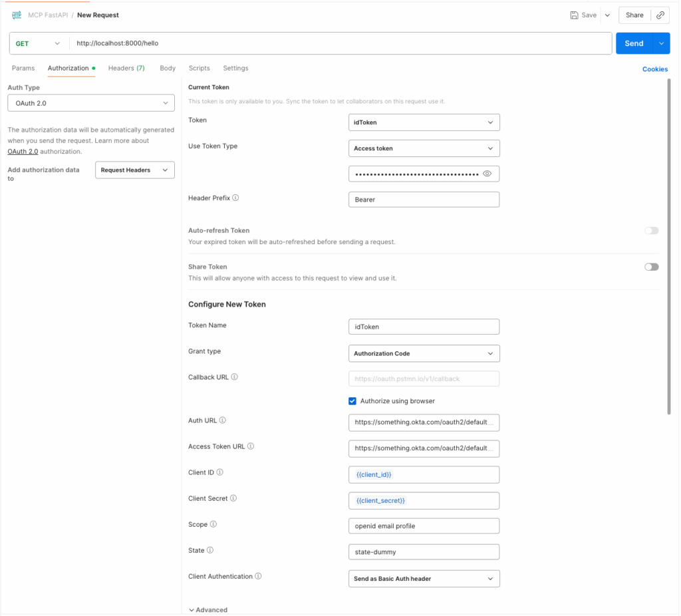Click the info icon next to Scope

coord(213,524)
